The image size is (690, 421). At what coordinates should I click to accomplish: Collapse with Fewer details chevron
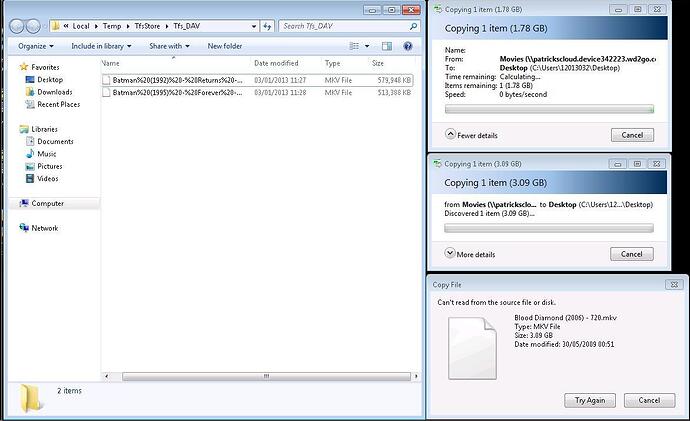click(x=450, y=134)
